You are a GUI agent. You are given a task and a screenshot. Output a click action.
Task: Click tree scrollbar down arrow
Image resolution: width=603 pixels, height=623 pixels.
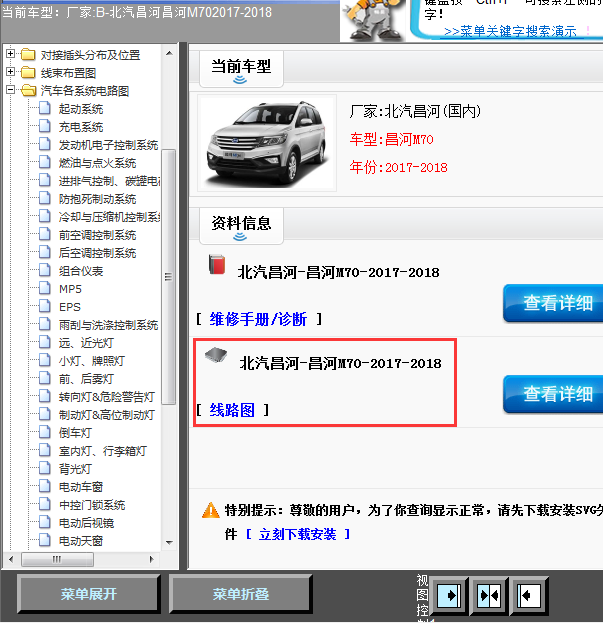coord(169,542)
